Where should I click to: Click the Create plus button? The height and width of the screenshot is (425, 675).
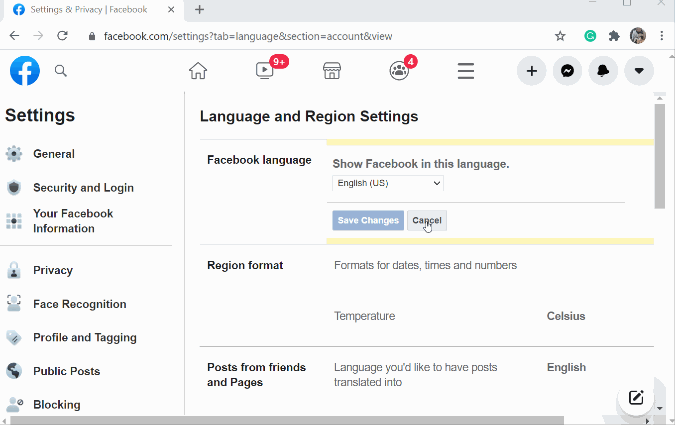click(532, 71)
